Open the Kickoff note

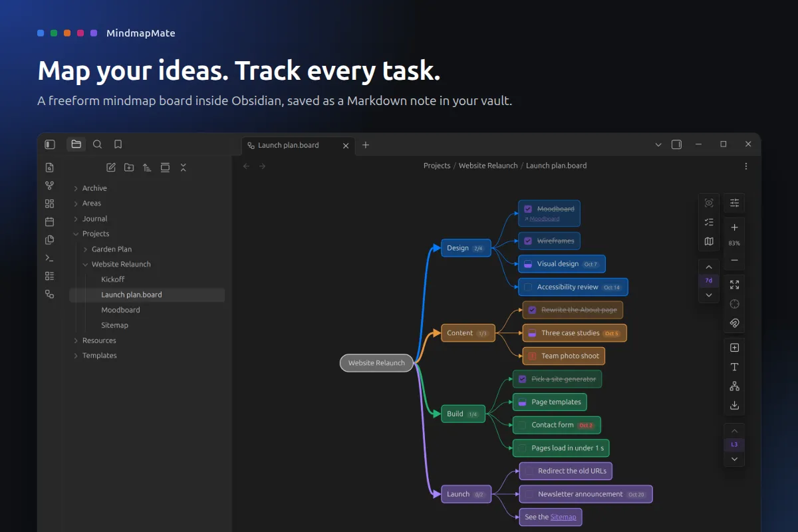113,279
